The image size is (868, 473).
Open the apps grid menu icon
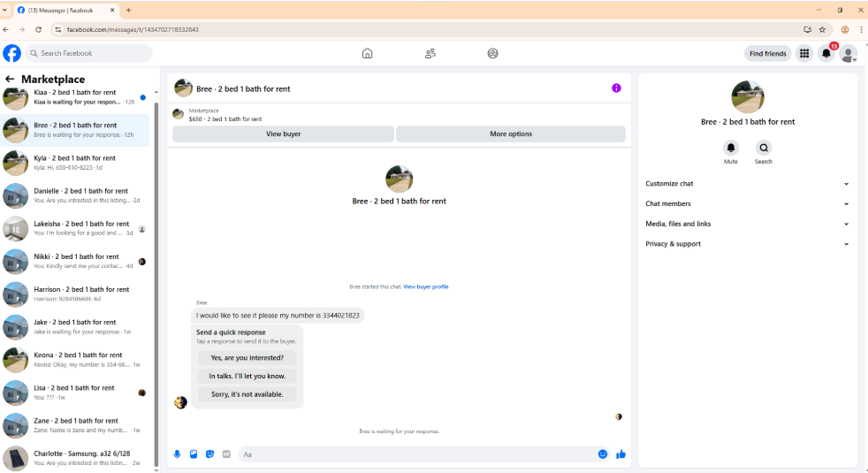coord(804,53)
